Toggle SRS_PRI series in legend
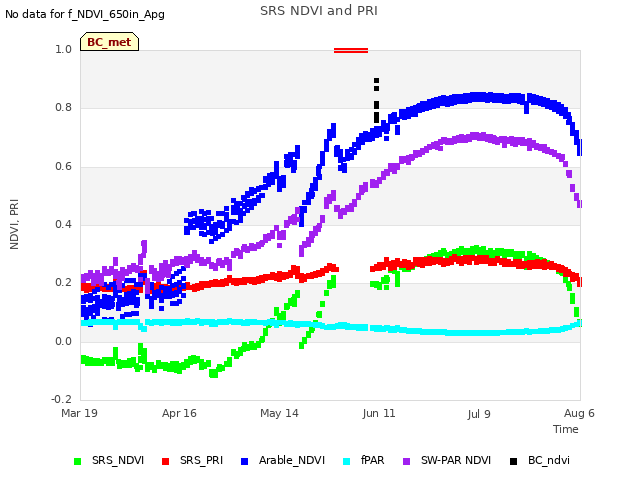 pos(192,460)
